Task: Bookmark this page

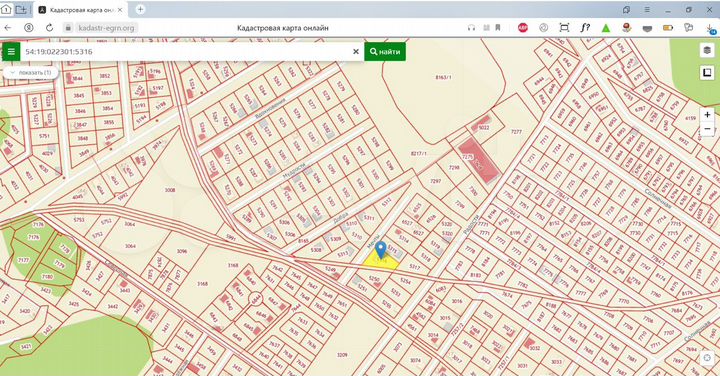Action: click(x=498, y=28)
